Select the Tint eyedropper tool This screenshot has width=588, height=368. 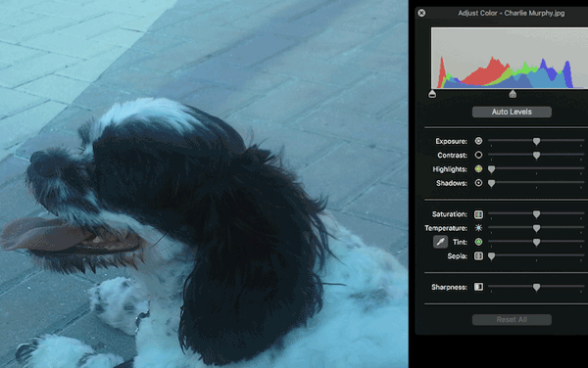[441, 242]
